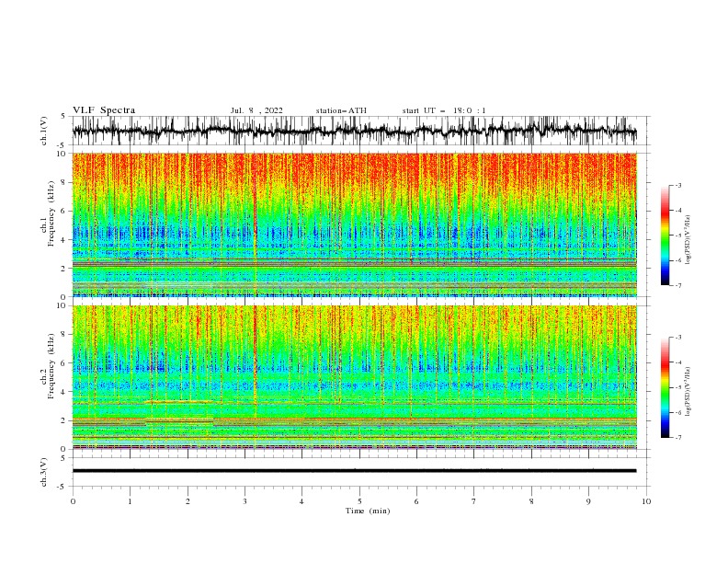
Task: Click the "-3" tick on upper colorbar
Action: [x=677, y=185]
